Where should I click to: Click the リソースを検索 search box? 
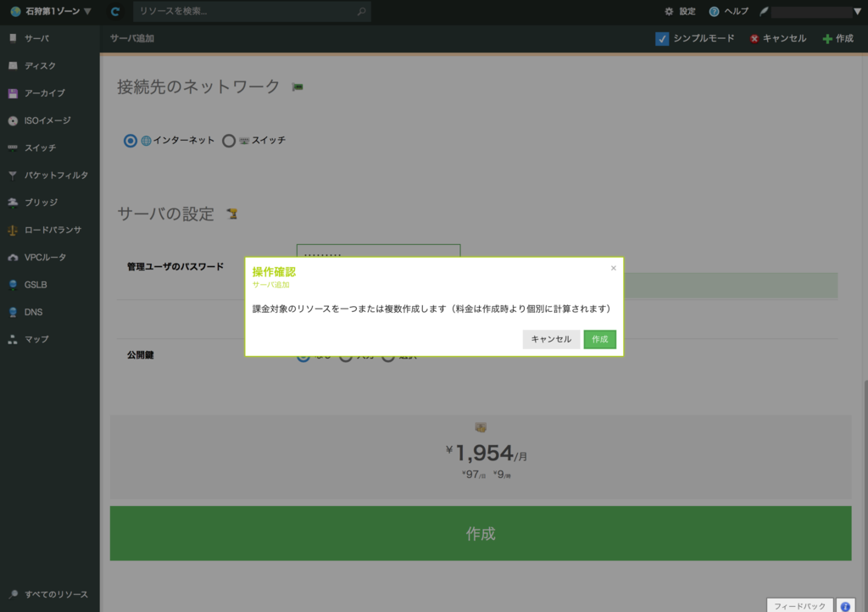[x=246, y=11]
